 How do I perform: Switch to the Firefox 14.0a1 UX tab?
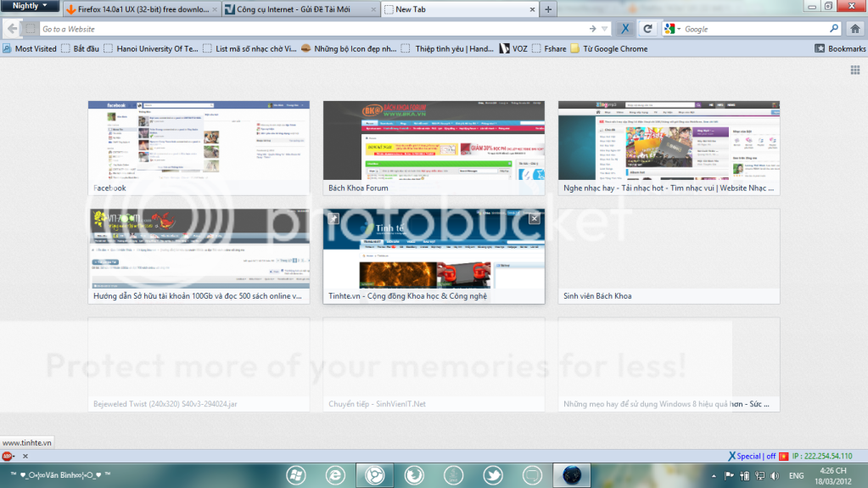(140, 9)
